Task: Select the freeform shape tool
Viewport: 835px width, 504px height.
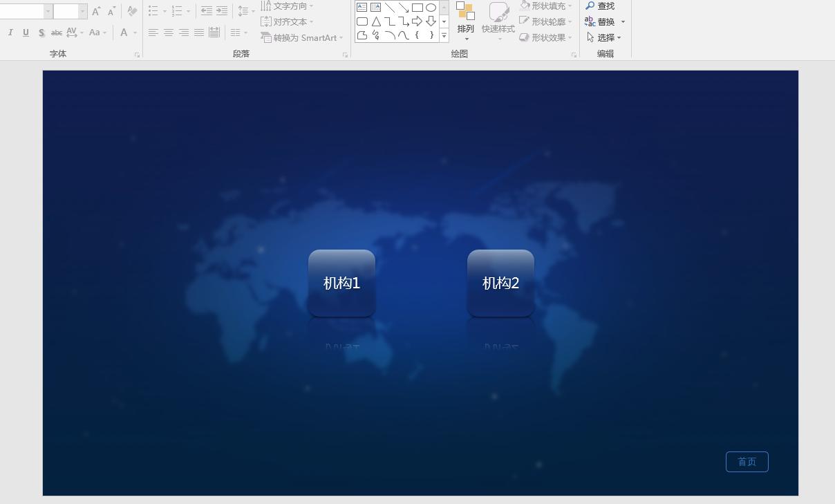Action: click(362, 35)
